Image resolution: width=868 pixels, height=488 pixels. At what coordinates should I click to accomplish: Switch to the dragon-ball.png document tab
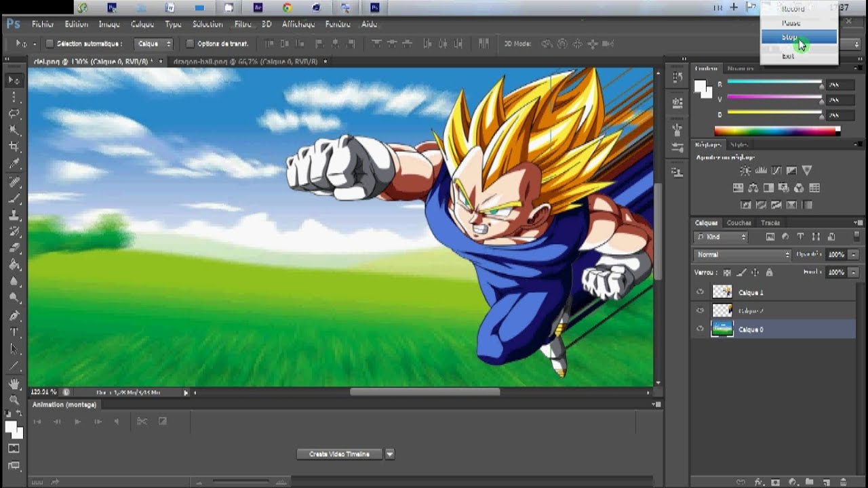coord(245,62)
